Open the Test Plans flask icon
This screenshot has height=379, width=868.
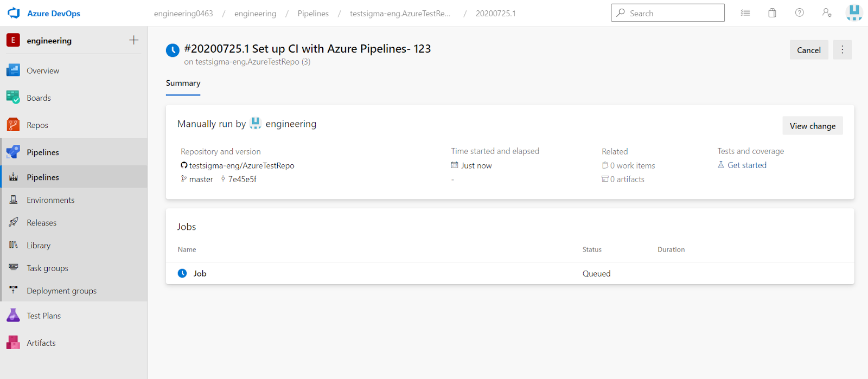click(x=14, y=315)
